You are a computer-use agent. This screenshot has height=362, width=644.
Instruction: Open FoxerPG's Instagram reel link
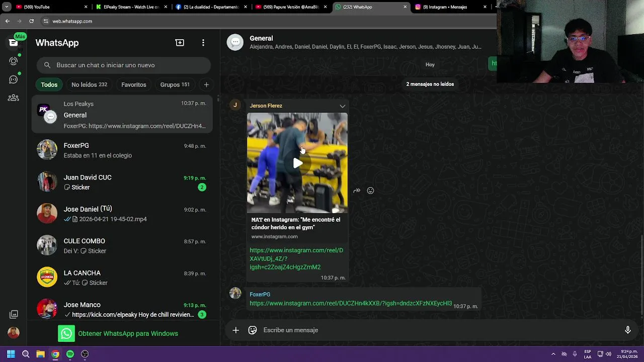tap(351, 303)
